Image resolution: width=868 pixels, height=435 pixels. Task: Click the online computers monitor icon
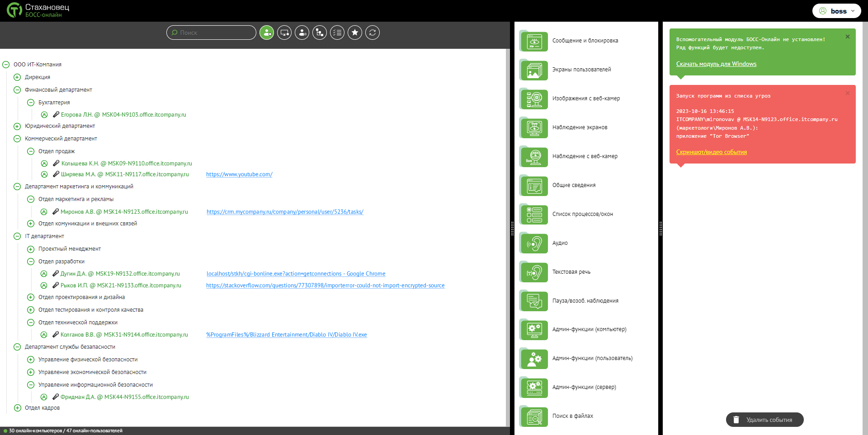[x=284, y=33]
